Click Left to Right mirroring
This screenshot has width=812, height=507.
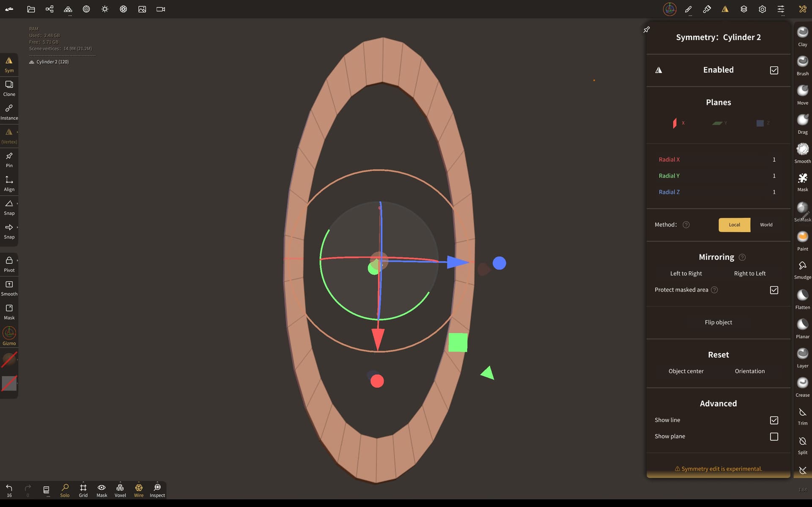coord(686,274)
